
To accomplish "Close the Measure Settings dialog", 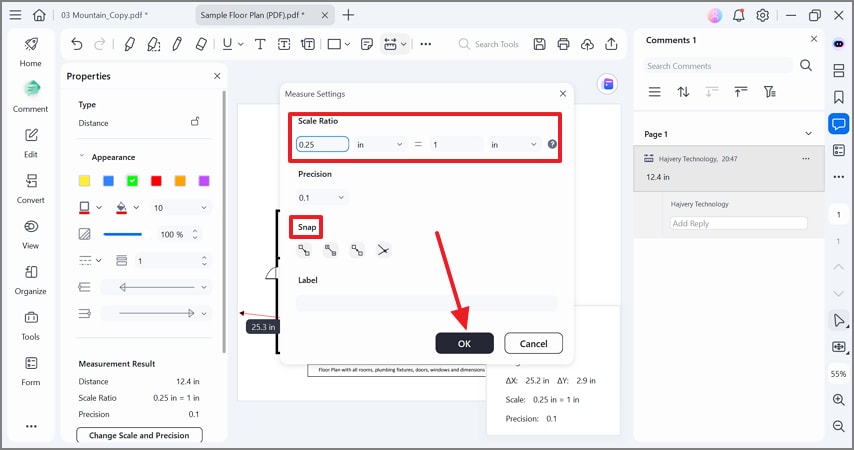I will pos(563,94).
